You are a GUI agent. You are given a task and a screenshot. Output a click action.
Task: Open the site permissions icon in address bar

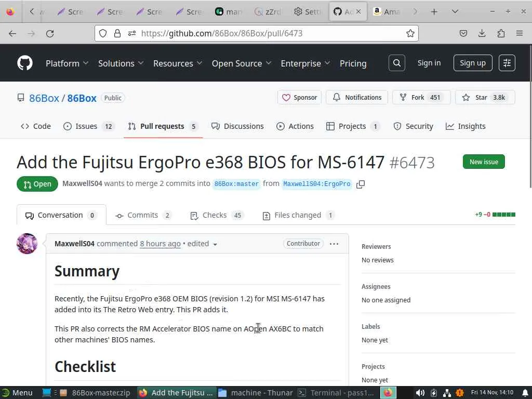(132, 33)
